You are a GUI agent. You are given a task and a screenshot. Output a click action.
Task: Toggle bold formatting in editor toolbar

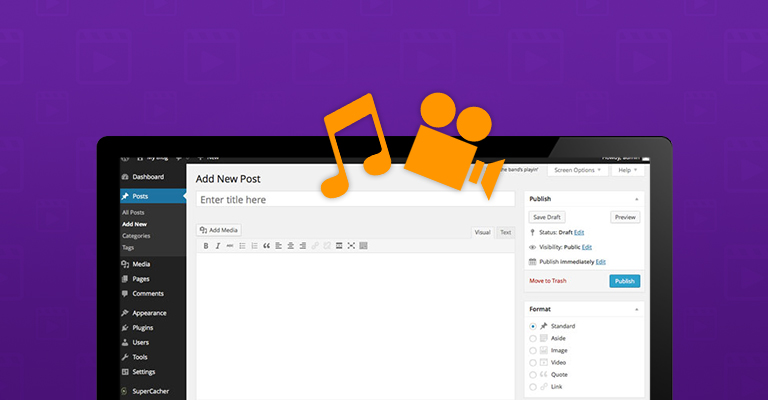pyautogui.click(x=206, y=246)
